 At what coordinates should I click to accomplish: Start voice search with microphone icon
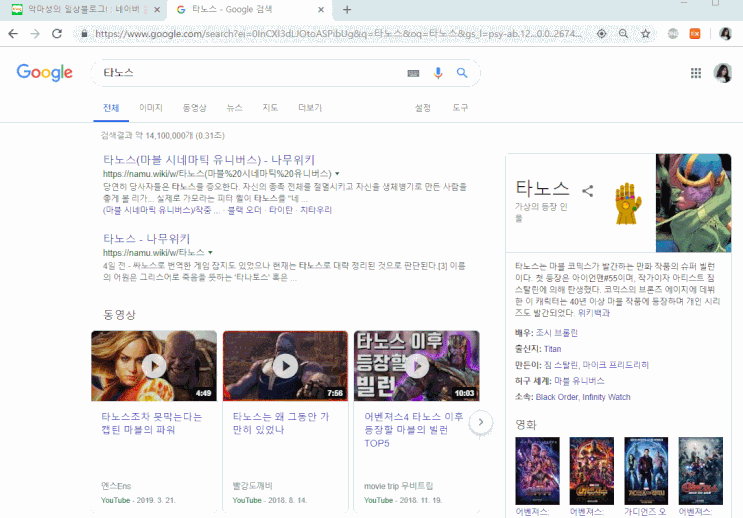point(438,73)
